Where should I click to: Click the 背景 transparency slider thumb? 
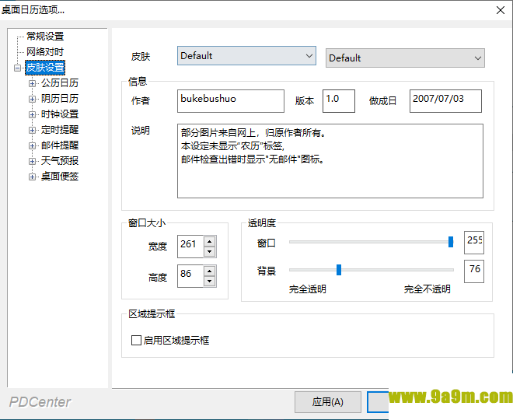[x=339, y=270]
